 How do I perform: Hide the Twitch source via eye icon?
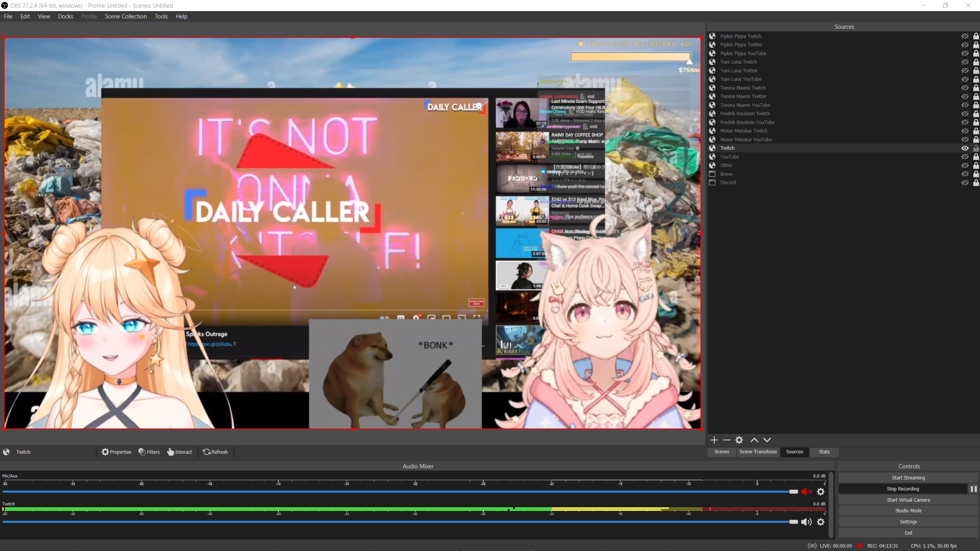point(965,148)
